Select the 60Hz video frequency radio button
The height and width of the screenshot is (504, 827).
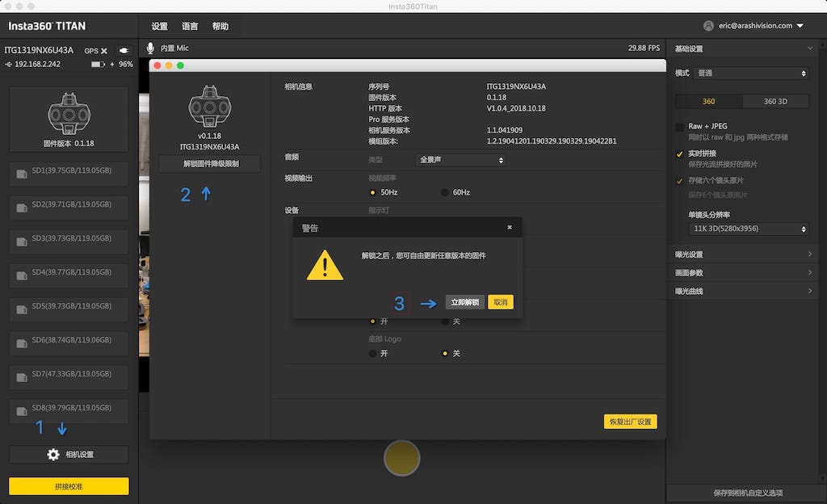(445, 192)
